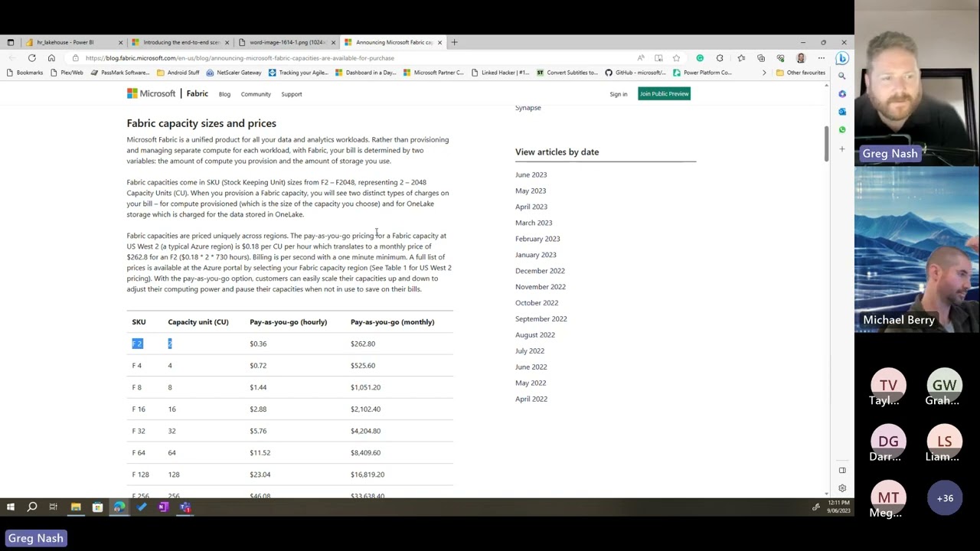Add an app to the sidebar
This screenshot has height=551, width=980.
842,148
